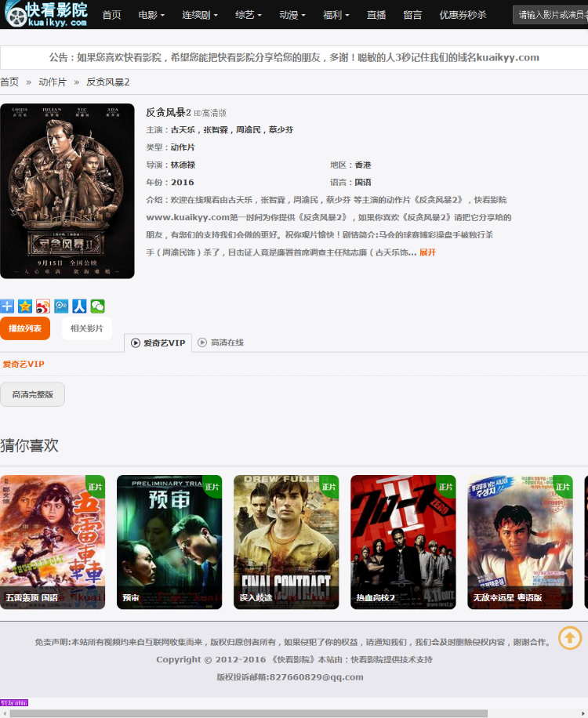The height and width of the screenshot is (718, 588).
Task: Click the scrollbar right arrow
Action: tap(584, 713)
